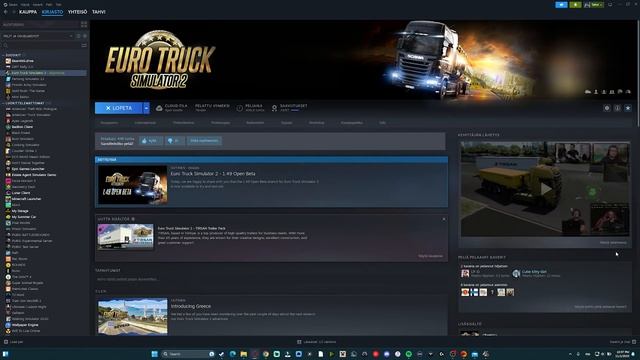
Task: Toggle the sort by recent clock icon
Action: click(x=78, y=36)
